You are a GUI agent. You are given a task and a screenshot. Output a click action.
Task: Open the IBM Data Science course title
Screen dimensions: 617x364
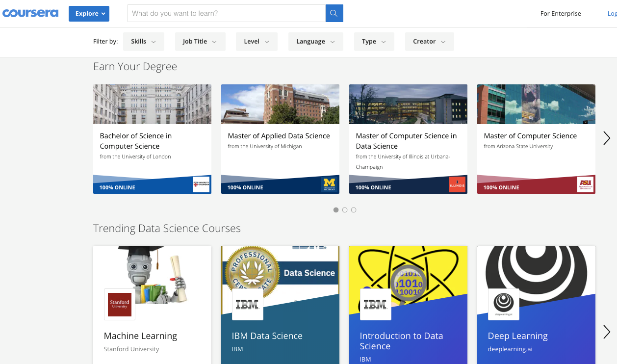267,336
